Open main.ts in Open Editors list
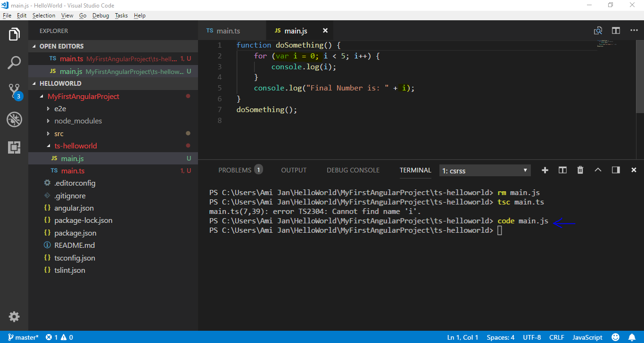Screen dimensions: 644x343 [x=113, y=59]
